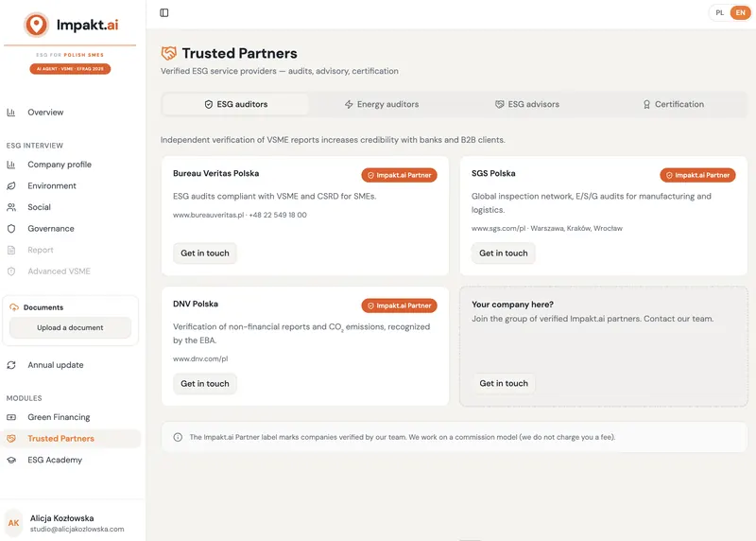Click the Environment leaf icon
The height and width of the screenshot is (541, 756).
(x=11, y=185)
